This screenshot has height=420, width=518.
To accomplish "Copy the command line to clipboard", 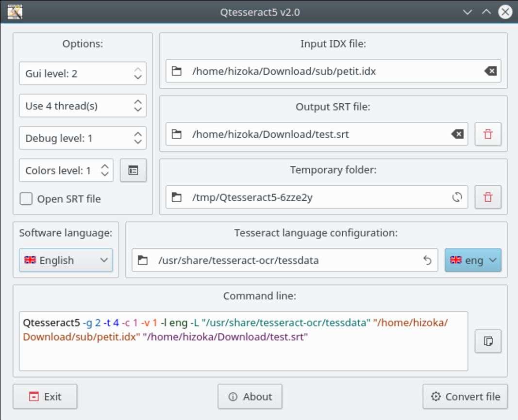I will coord(488,341).
